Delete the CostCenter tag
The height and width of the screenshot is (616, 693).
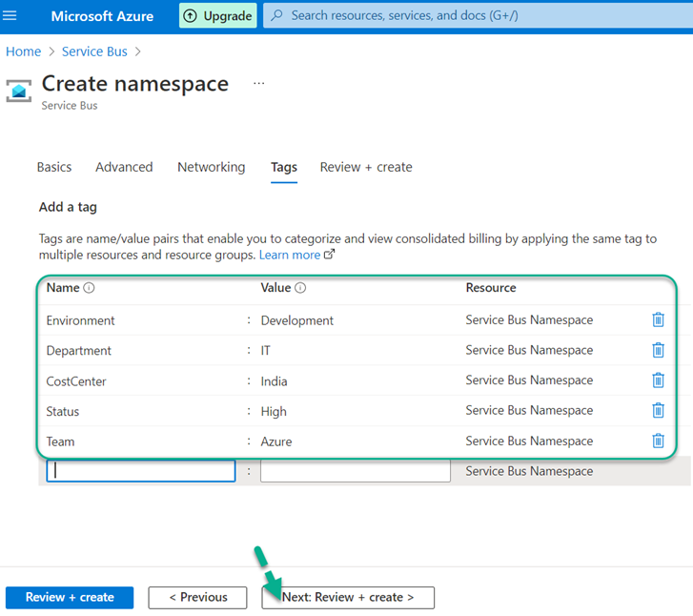658,380
